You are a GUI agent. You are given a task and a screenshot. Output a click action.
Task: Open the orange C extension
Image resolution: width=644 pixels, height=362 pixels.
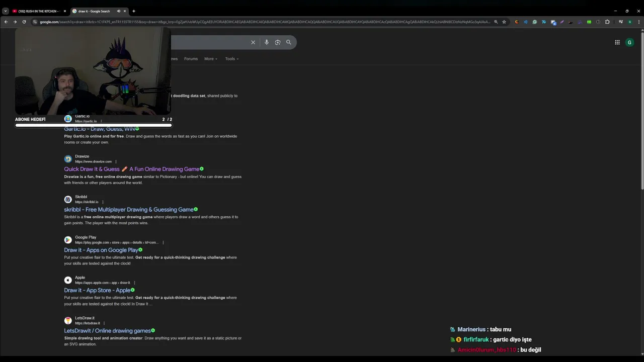click(516, 22)
